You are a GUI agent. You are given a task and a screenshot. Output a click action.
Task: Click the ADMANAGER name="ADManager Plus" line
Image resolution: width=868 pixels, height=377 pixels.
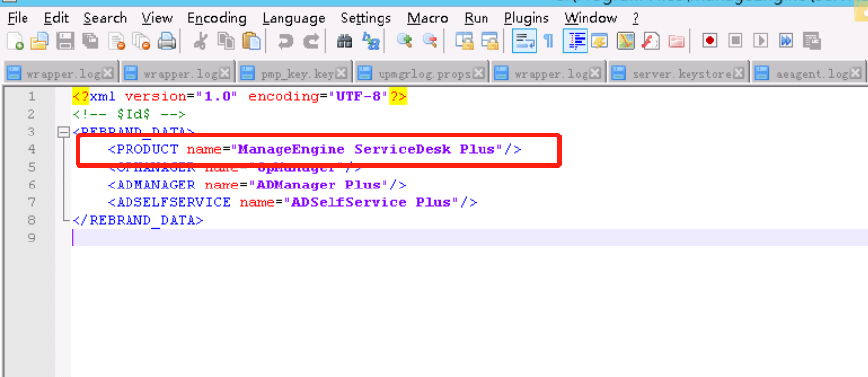[257, 185]
